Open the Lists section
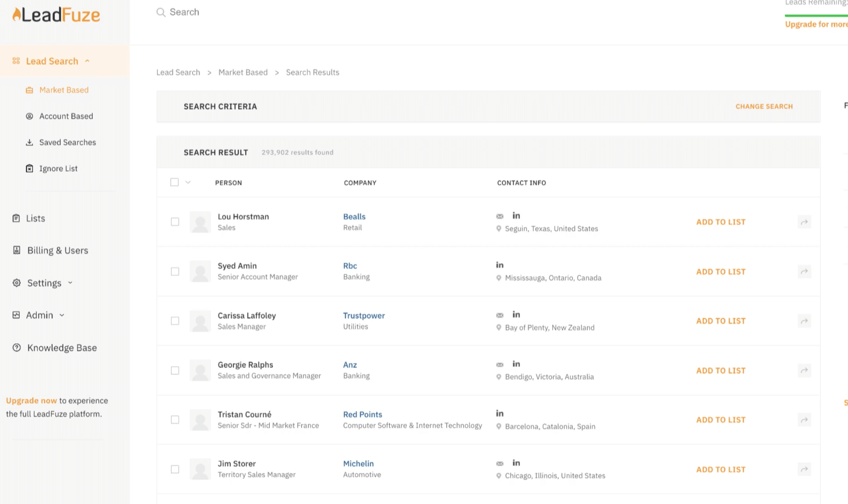This screenshot has height=504, width=848. coord(36,218)
